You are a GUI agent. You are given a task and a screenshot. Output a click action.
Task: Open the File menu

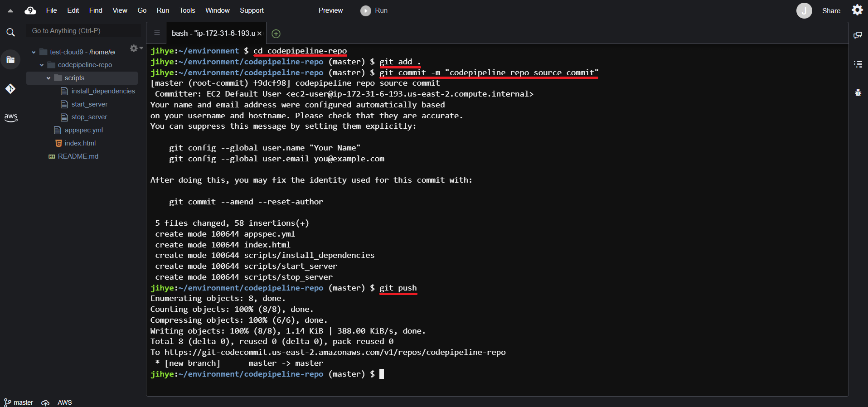point(52,10)
